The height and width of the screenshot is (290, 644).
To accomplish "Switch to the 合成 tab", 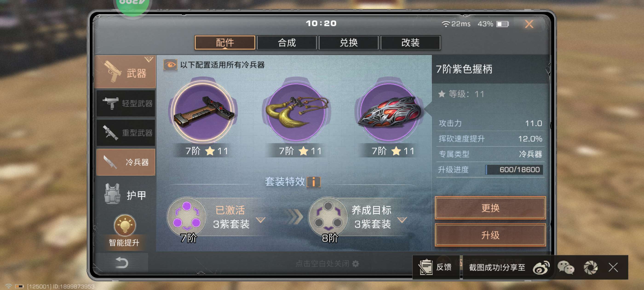I will (x=287, y=43).
